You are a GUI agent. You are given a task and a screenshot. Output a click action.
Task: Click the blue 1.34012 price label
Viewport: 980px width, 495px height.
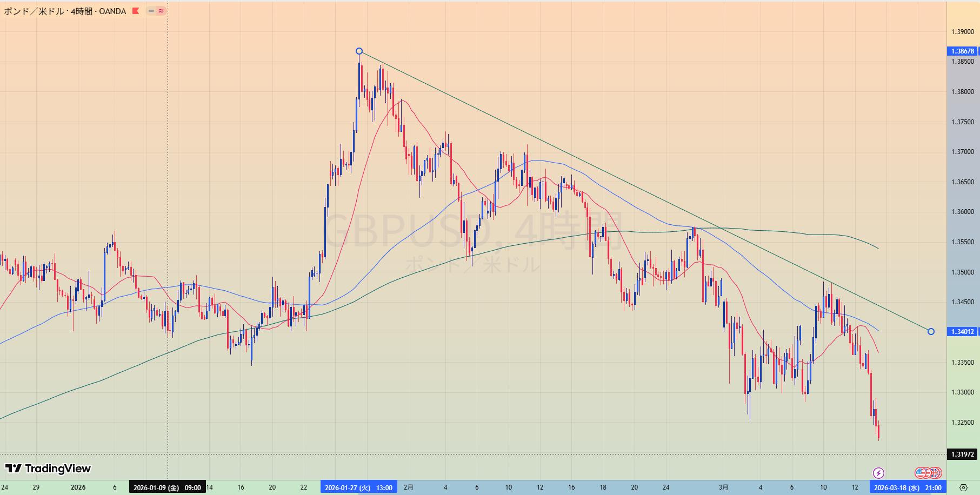[x=962, y=332]
